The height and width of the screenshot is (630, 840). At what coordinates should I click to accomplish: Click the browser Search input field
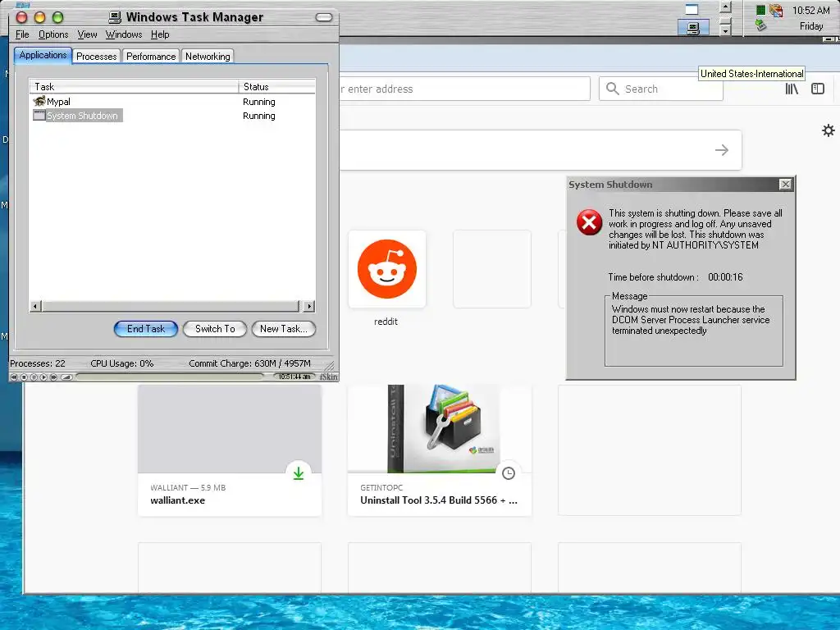pyautogui.click(x=661, y=89)
